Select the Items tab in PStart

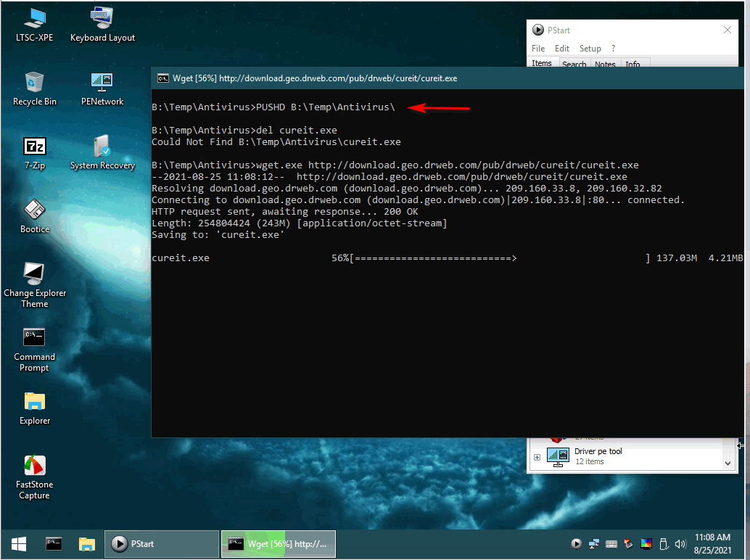(x=542, y=62)
